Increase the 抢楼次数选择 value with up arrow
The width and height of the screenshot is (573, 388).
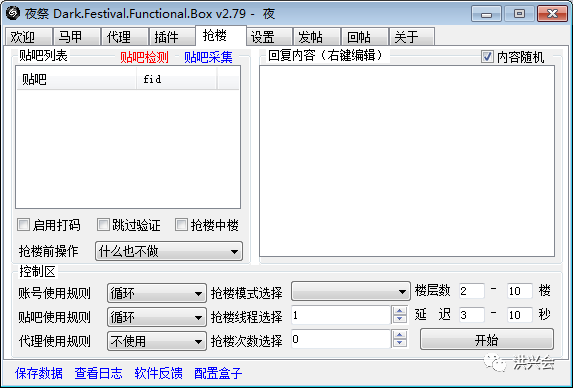(x=400, y=335)
